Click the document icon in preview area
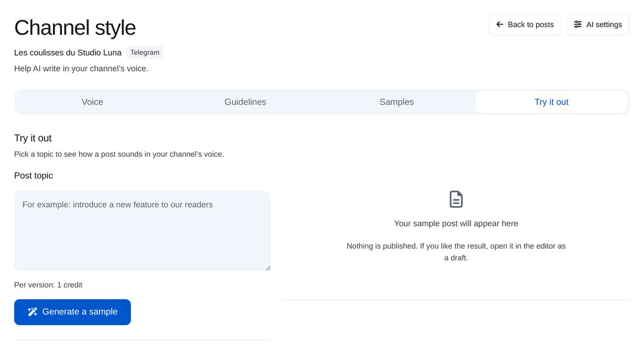Viewport: 644px width, 354px height. point(456,199)
